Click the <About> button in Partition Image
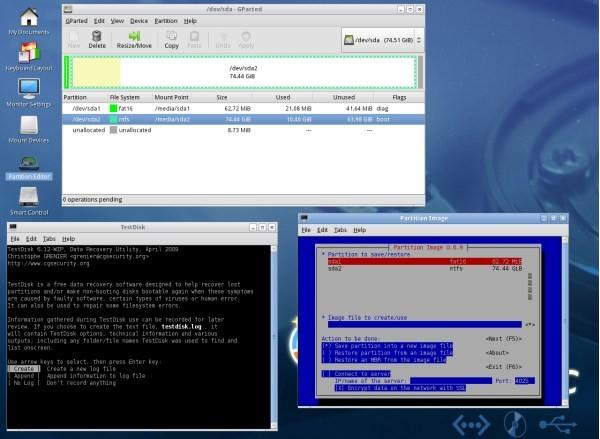Screen dimensions: 600x439 click(x=497, y=353)
